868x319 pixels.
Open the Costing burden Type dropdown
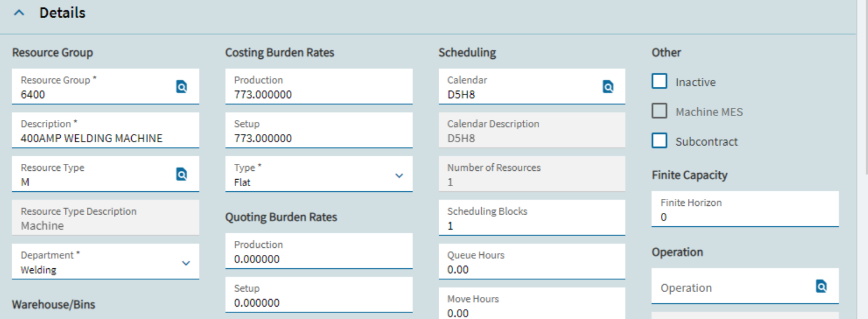(399, 176)
